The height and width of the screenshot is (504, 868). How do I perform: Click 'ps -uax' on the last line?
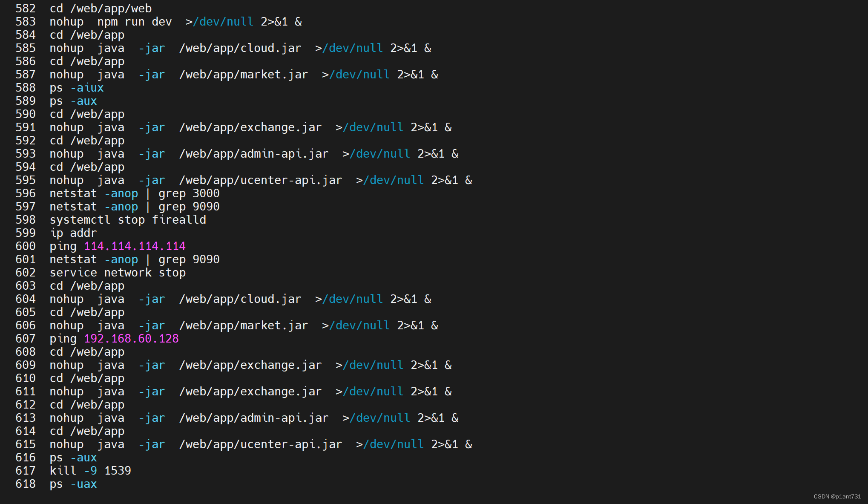(73, 484)
